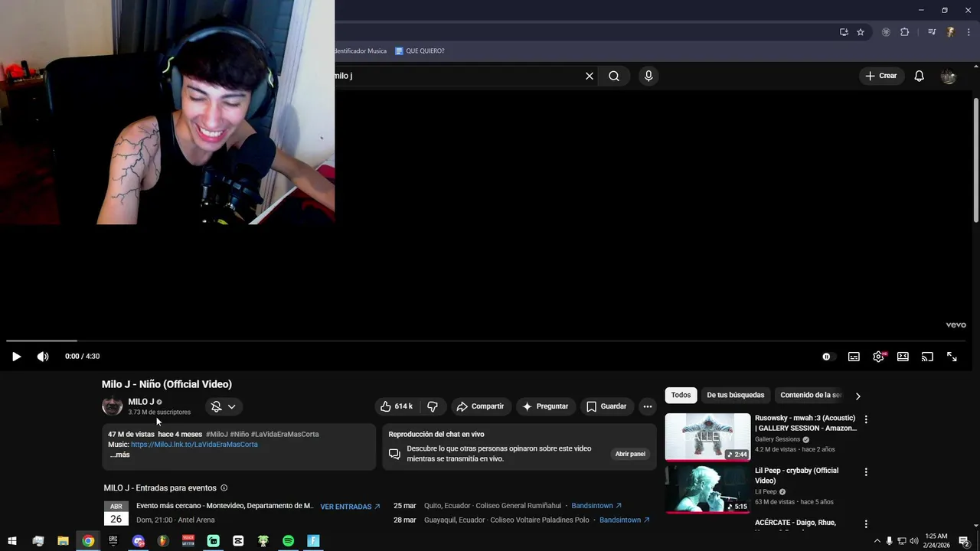Open Lil Peep crybaby video thumbnail
Viewport: 980px width, 551px height.
pyautogui.click(x=708, y=489)
